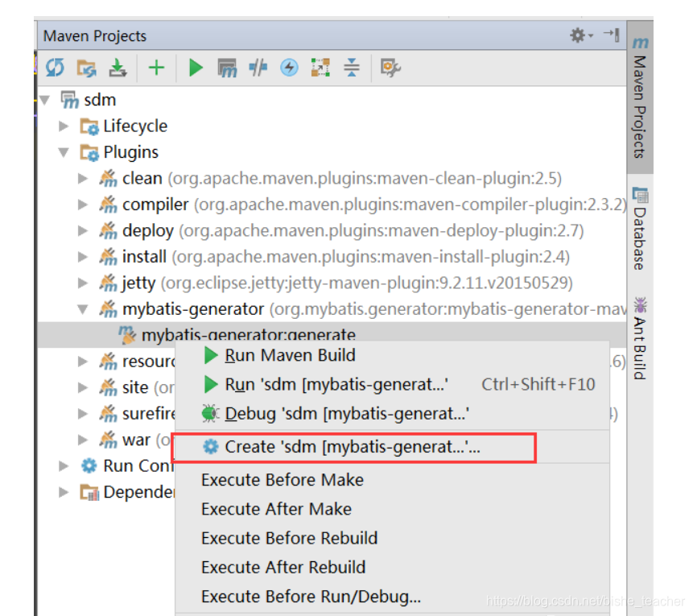Select the deploy plugin row
Image resolution: width=693 pixels, height=616 pixels.
332,230
